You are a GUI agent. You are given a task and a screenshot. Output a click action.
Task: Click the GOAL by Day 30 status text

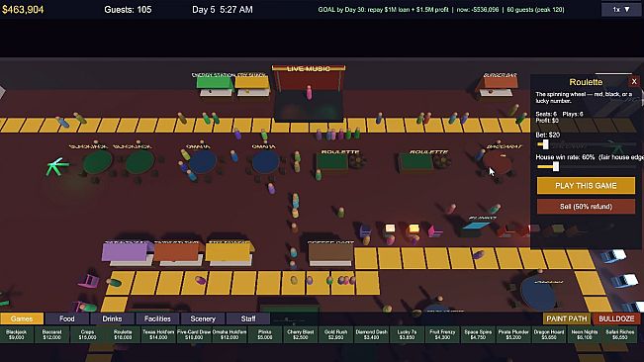(441, 10)
